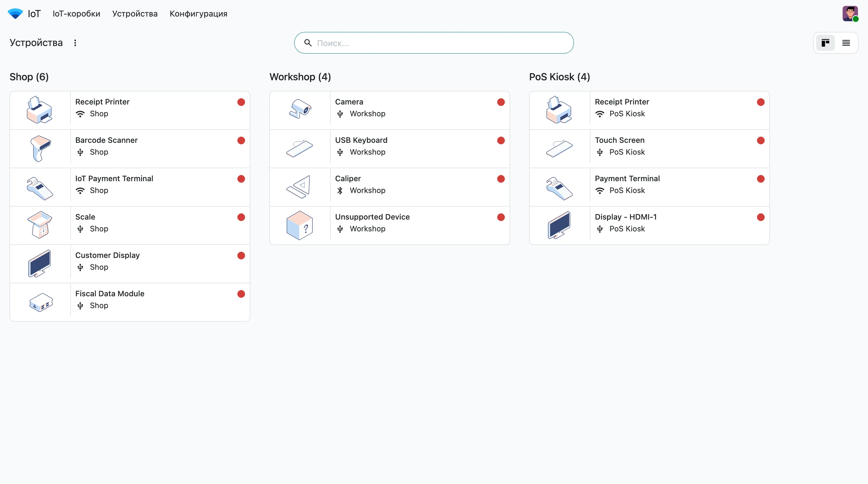
Task: Open the Touch Screen device name
Action: click(619, 140)
